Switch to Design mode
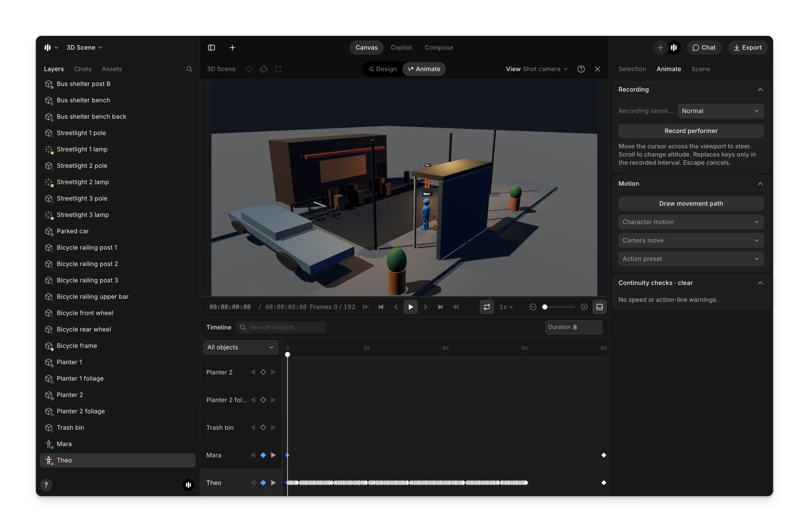This screenshot has height=532, width=809. [382, 69]
